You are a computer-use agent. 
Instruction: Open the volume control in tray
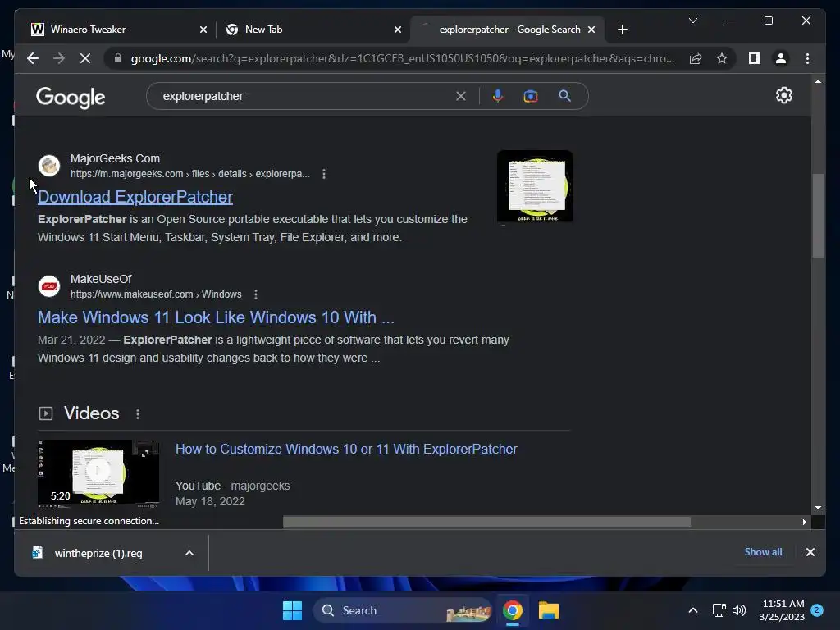[x=739, y=610]
